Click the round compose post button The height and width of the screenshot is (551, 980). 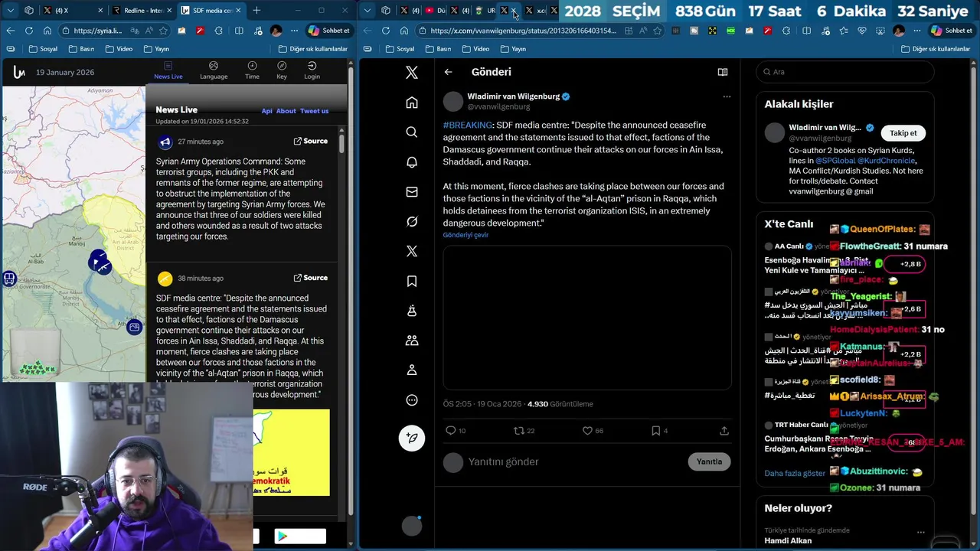point(412,438)
